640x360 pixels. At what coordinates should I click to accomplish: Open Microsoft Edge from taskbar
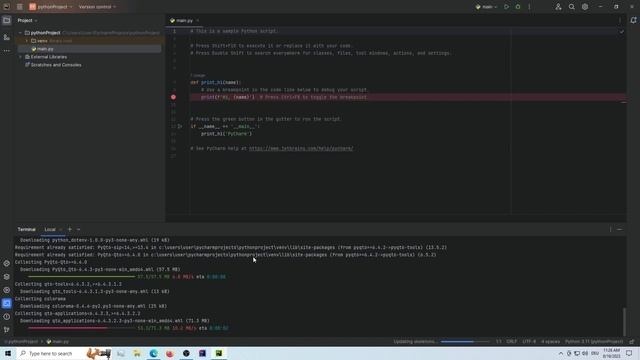click(153, 353)
